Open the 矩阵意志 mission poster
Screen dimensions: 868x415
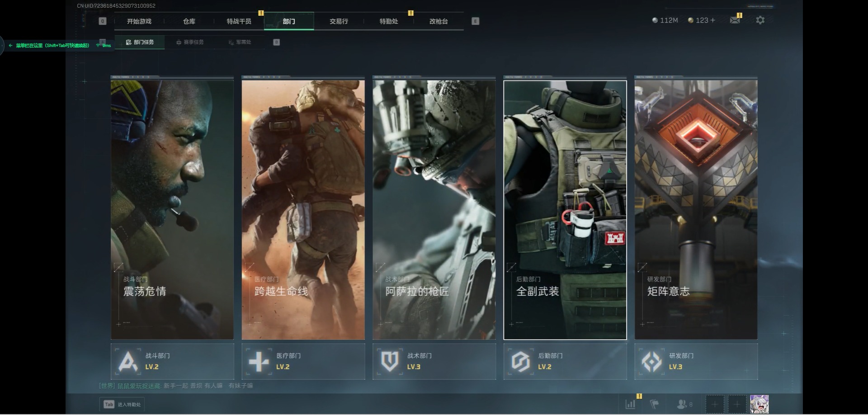pos(696,210)
